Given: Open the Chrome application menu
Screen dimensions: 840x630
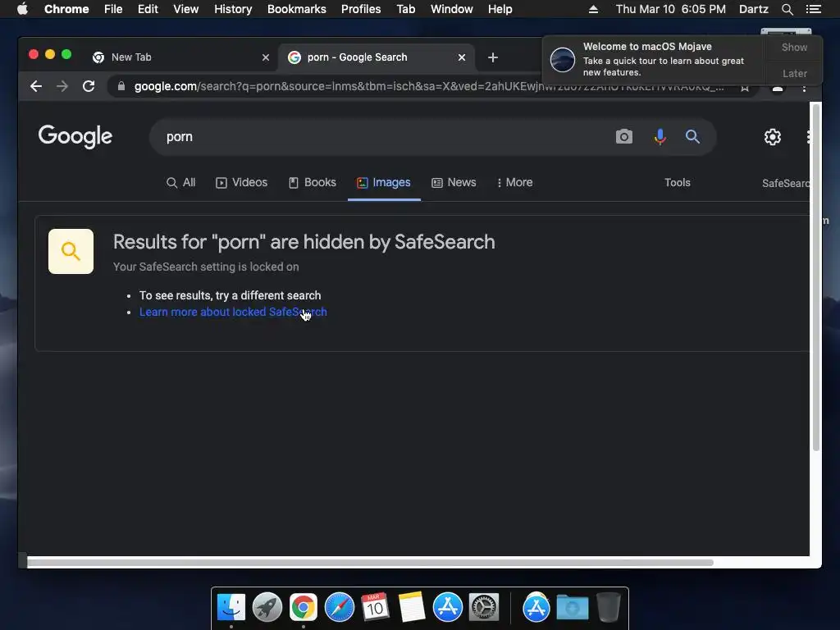Looking at the screenshot, I should [66, 9].
